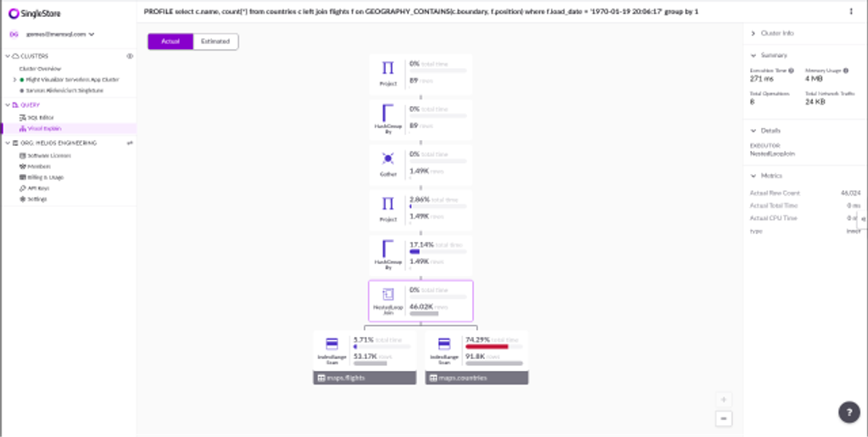Viewport: 868px width, 437px height.
Task: Collapse the Metrics panel
Action: click(753, 176)
